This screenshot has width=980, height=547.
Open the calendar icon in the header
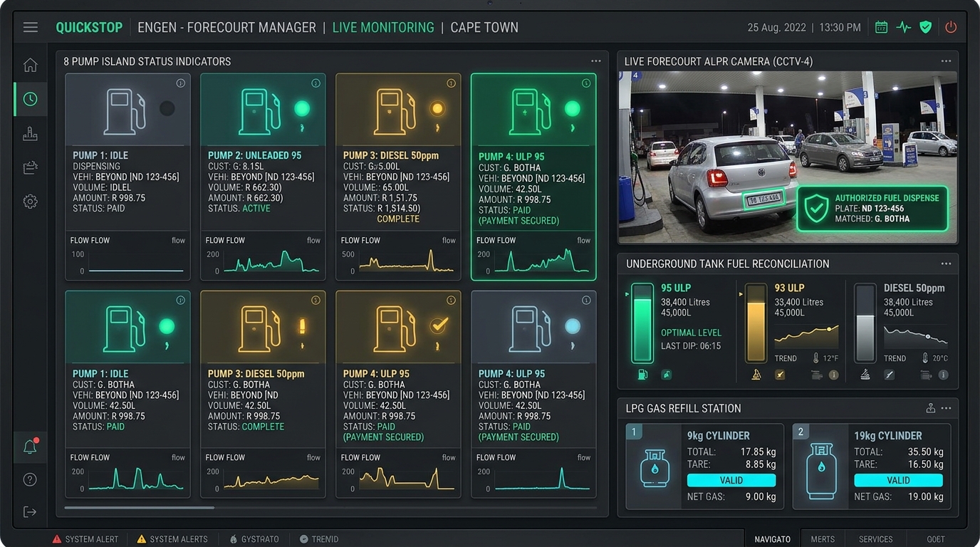pyautogui.click(x=881, y=27)
